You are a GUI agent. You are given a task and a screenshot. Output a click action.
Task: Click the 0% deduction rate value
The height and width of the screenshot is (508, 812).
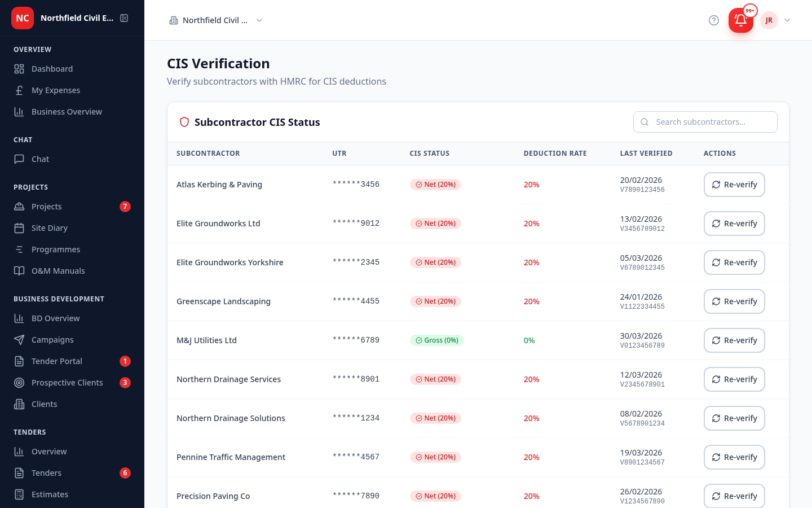(529, 340)
